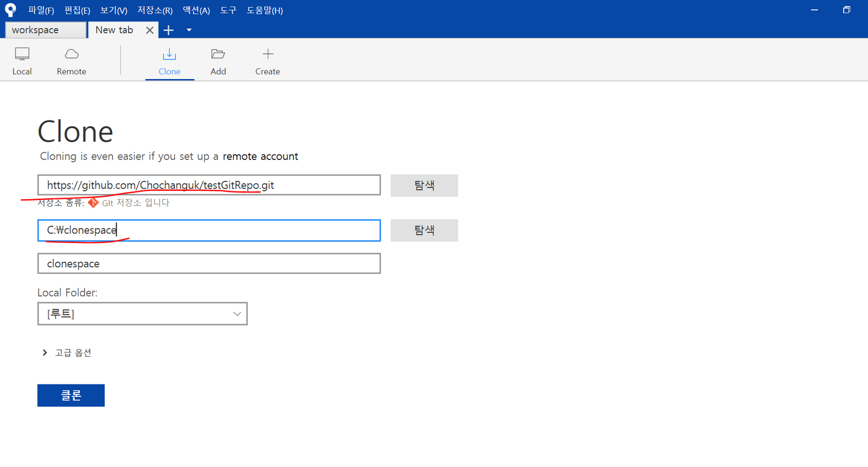Click 탐색 button beside destination path
The image size is (868, 467).
click(x=424, y=230)
